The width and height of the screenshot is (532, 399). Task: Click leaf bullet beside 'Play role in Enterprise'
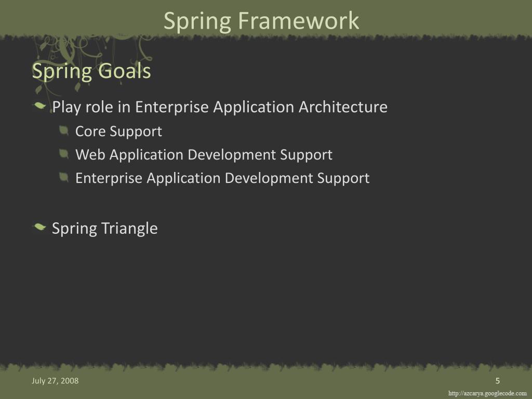(x=39, y=106)
